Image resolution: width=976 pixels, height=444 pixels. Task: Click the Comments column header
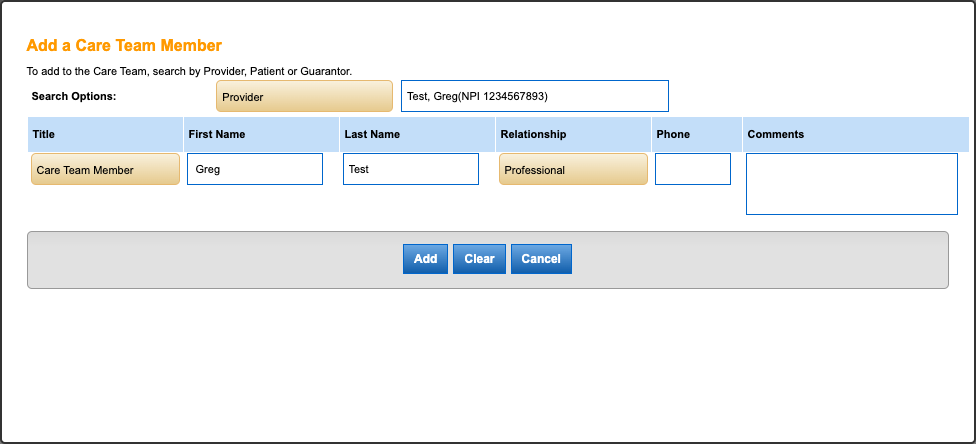[776, 134]
